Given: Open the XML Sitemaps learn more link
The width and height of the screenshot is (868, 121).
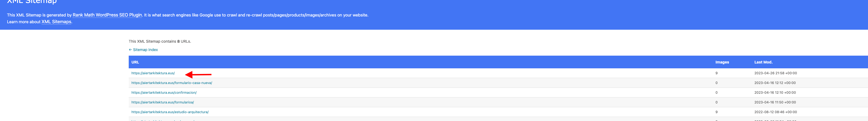Looking at the screenshot, I should point(56,22).
